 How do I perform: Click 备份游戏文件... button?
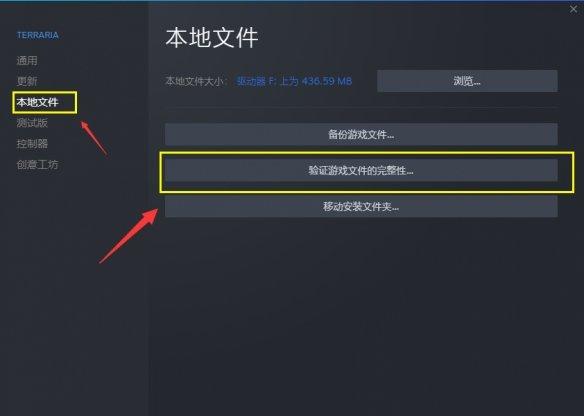(x=361, y=134)
